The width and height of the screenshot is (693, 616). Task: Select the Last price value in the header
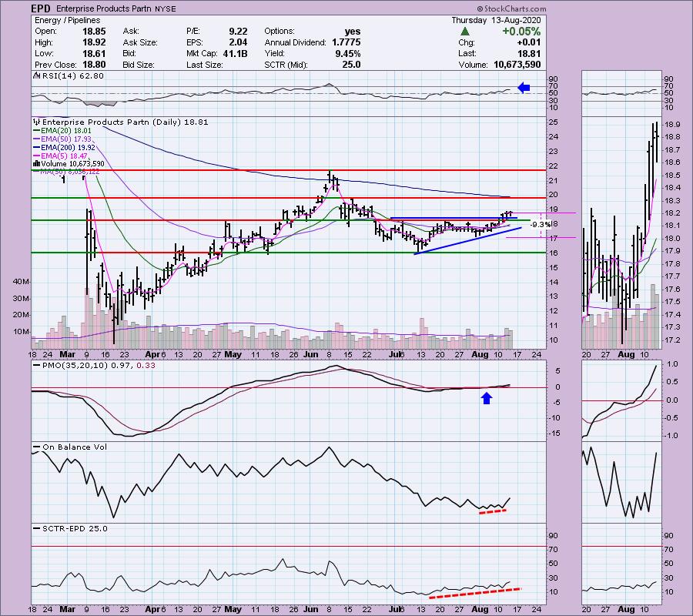(530, 53)
